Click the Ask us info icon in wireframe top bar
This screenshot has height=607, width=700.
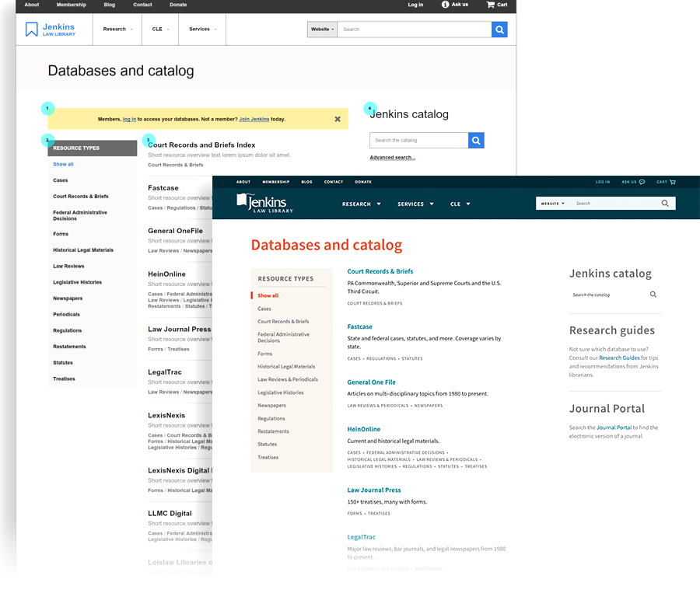[x=445, y=5]
